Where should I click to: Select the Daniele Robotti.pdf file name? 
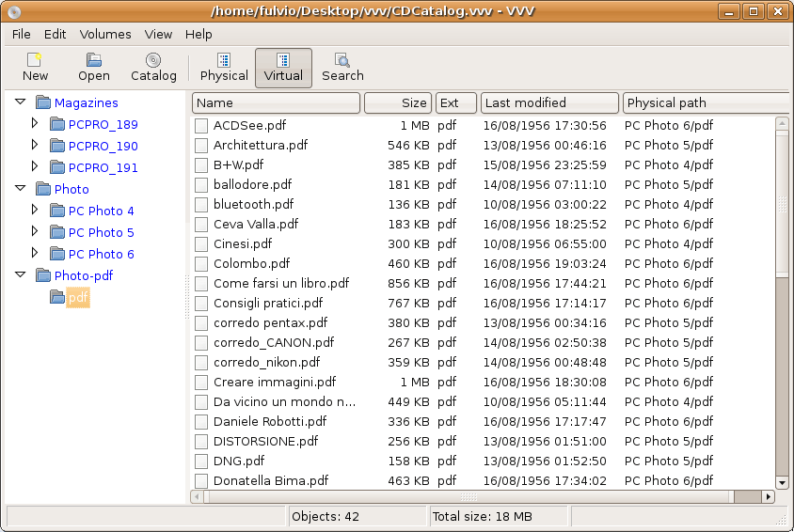tap(270, 422)
